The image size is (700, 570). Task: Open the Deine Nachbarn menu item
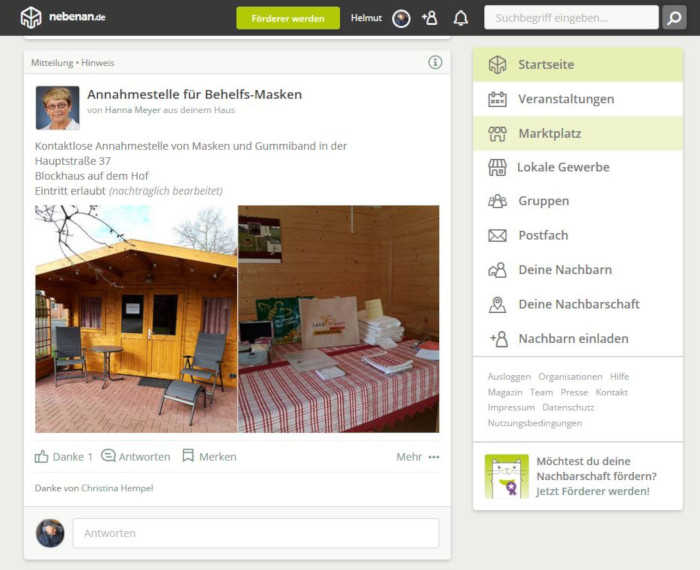click(x=578, y=270)
